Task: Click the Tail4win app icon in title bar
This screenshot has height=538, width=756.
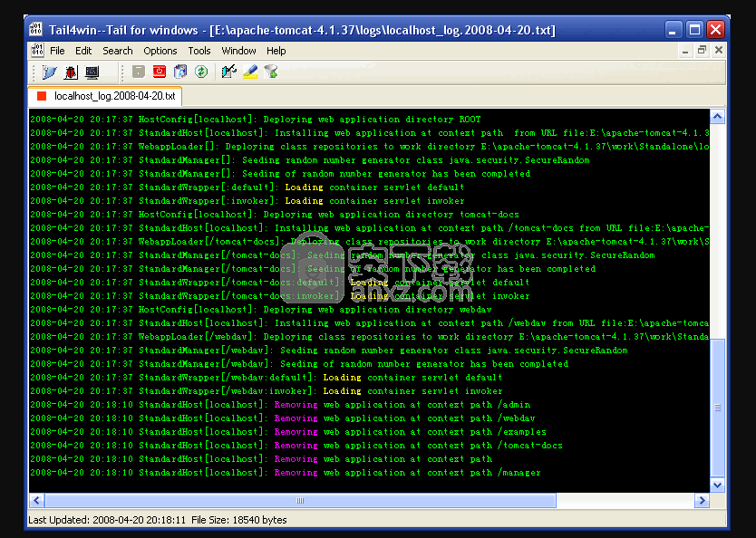Action: [35, 29]
